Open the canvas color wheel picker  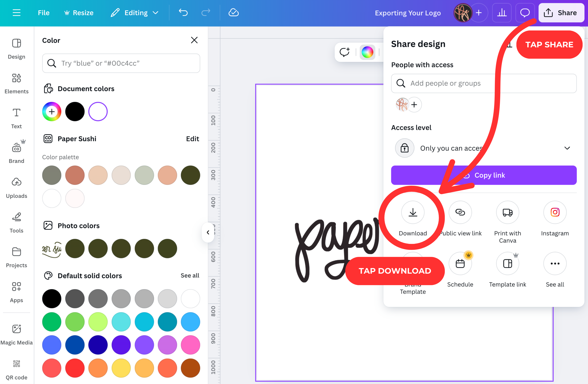pyautogui.click(x=367, y=52)
